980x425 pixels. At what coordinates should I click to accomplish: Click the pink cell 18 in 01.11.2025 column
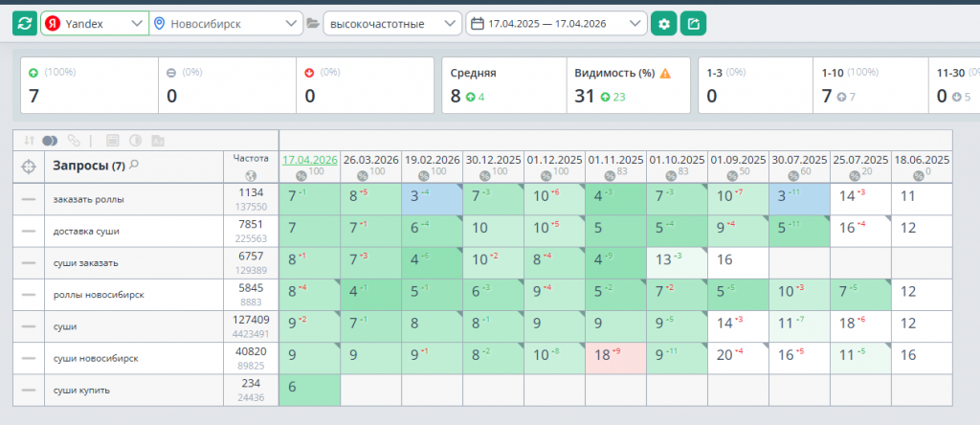(x=616, y=358)
